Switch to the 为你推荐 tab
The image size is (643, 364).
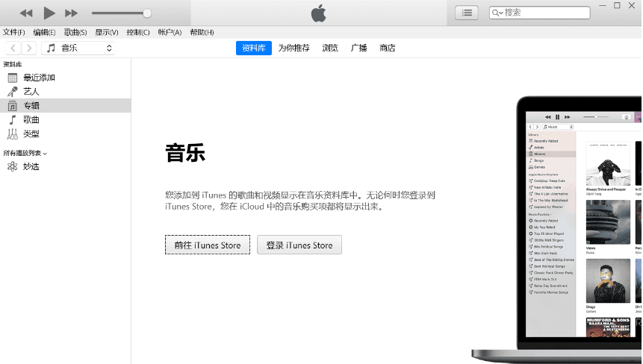(294, 48)
